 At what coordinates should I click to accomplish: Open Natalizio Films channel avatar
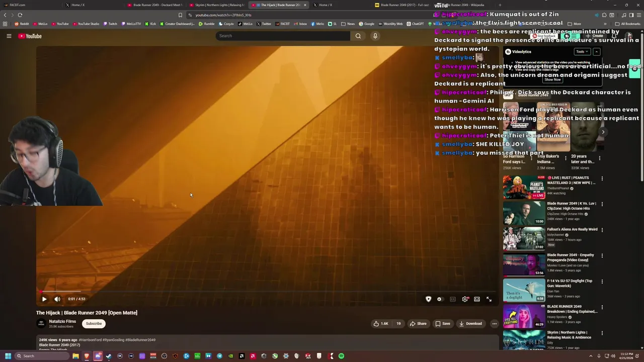41,324
